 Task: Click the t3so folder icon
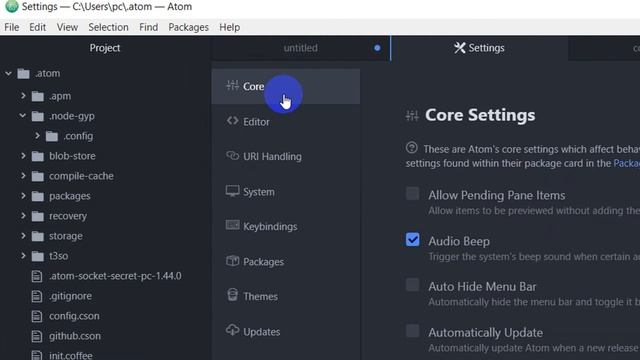(38, 256)
